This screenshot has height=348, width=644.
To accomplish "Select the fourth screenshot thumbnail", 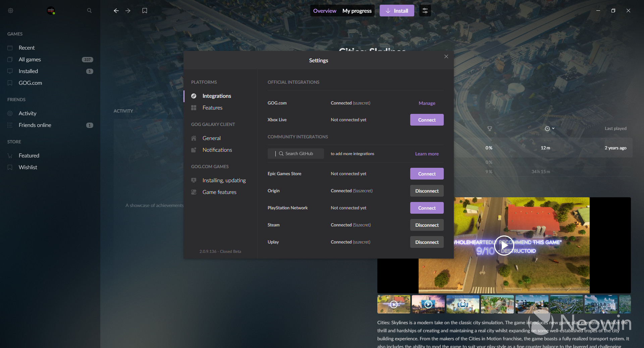I will coord(497,304).
